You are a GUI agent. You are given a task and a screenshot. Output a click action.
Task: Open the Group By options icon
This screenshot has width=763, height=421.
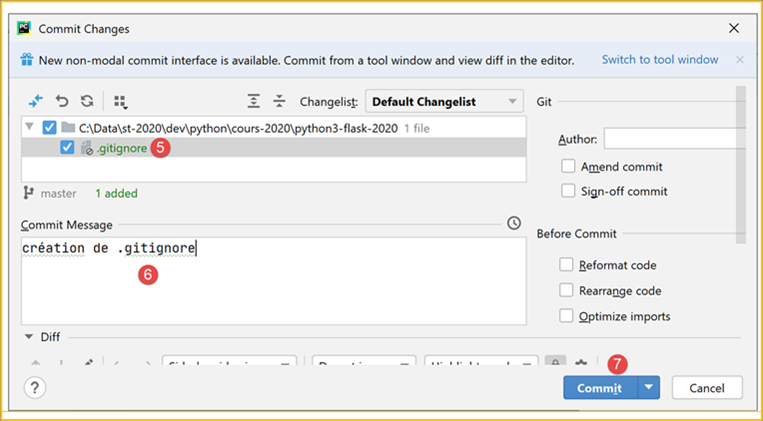121,101
